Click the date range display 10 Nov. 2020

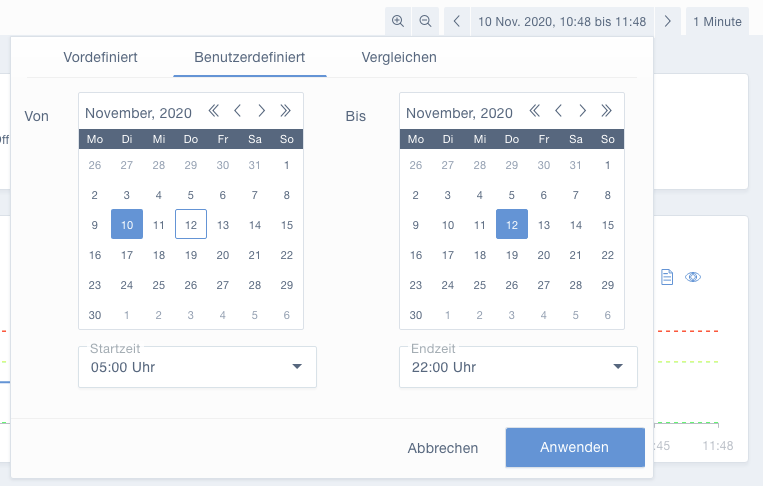pyautogui.click(x=562, y=21)
